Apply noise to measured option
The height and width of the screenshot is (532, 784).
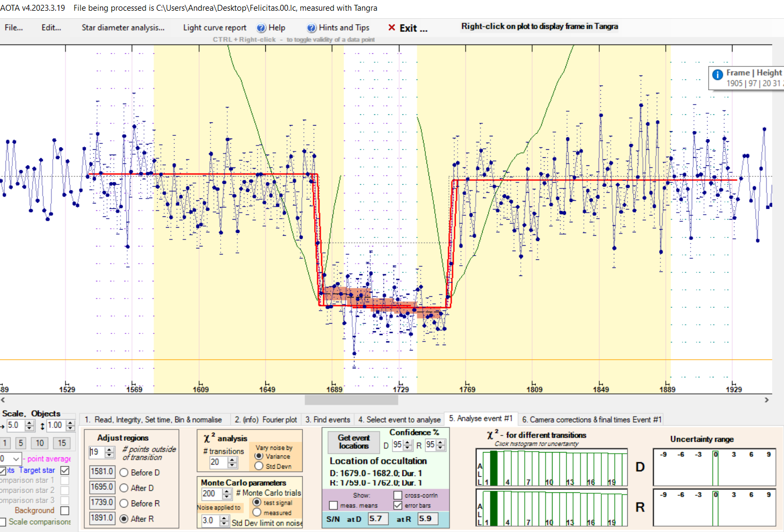pyautogui.click(x=257, y=513)
